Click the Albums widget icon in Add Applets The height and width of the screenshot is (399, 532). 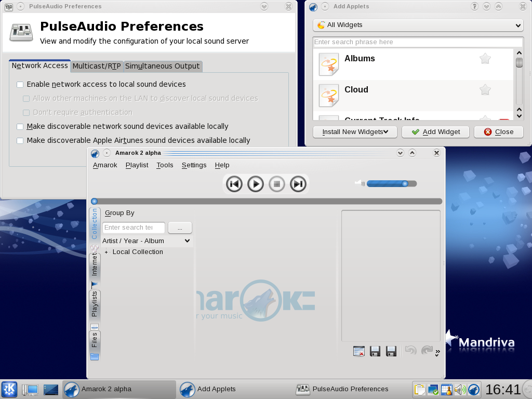[329, 64]
